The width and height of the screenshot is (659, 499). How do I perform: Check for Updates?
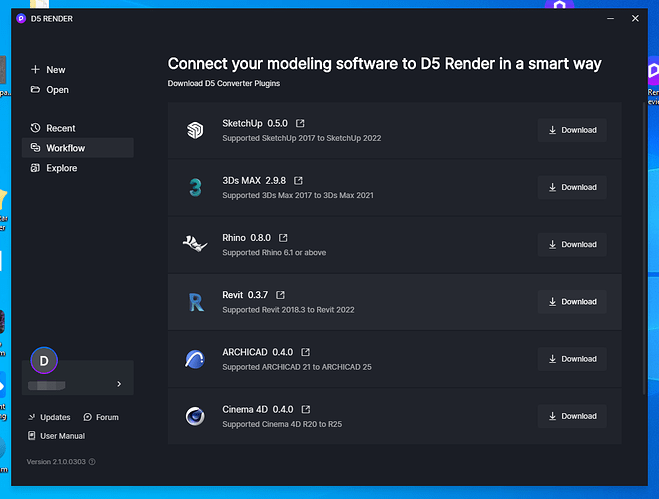coord(49,417)
